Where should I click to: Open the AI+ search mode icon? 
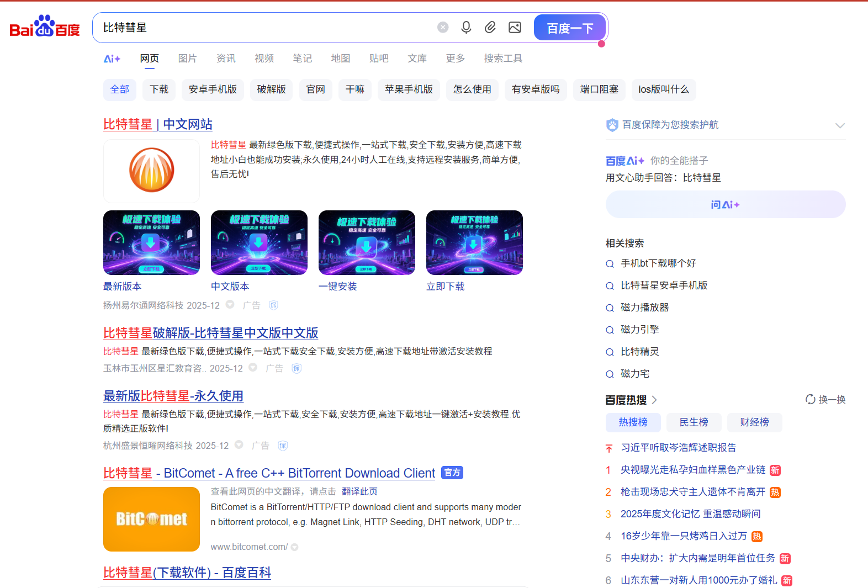pos(112,59)
